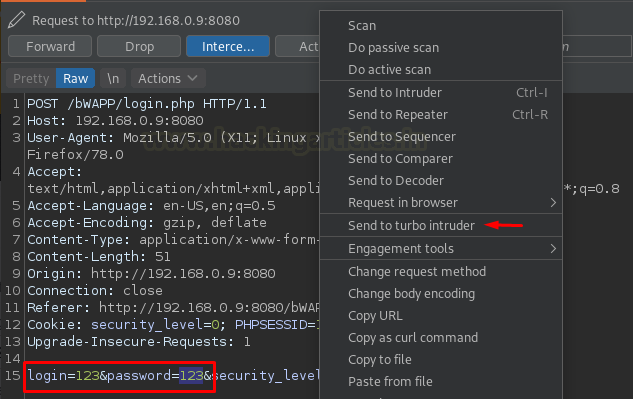The width and height of the screenshot is (633, 399).
Task: Choose Copy as curl command
Action: coord(441,338)
